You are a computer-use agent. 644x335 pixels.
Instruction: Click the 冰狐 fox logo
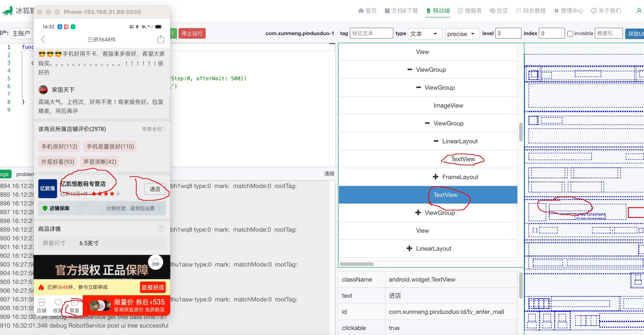(7, 11)
